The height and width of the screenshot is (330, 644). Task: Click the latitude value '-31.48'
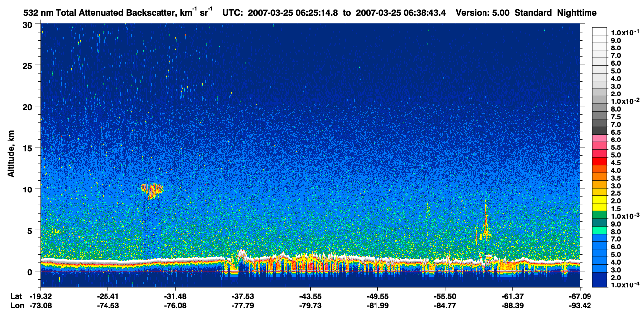(175, 296)
